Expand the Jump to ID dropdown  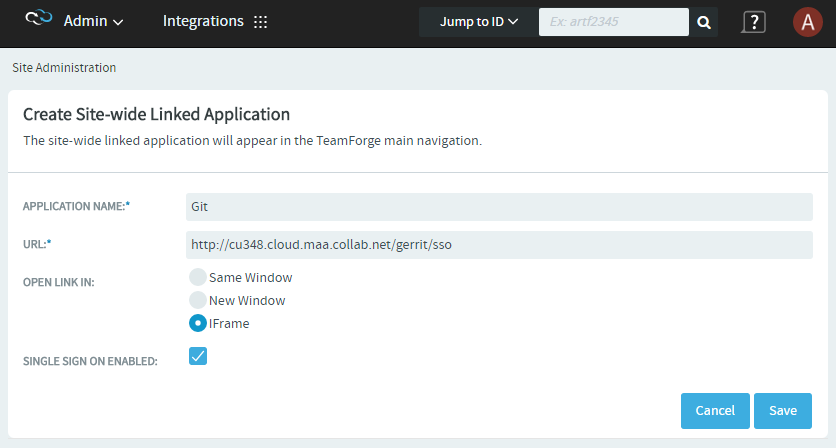point(479,22)
